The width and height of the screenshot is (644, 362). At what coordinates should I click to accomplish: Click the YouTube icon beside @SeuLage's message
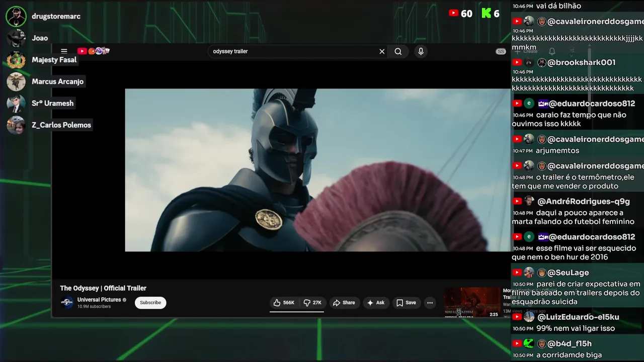click(x=517, y=273)
